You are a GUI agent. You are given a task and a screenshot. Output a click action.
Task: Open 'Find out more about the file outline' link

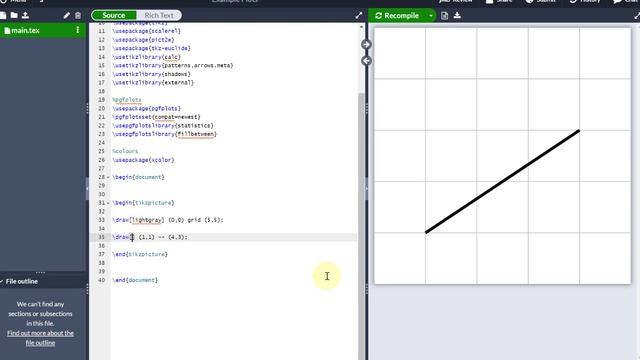[40, 338]
